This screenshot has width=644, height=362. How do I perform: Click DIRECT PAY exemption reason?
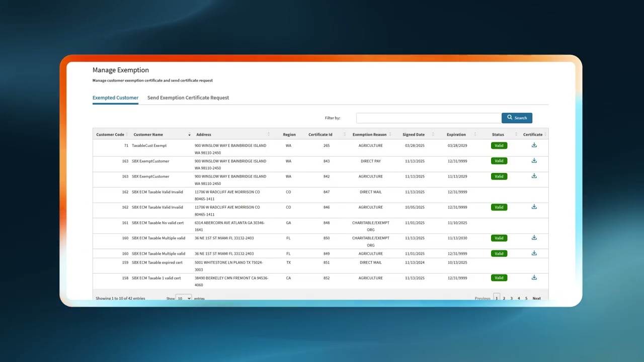coord(371,161)
